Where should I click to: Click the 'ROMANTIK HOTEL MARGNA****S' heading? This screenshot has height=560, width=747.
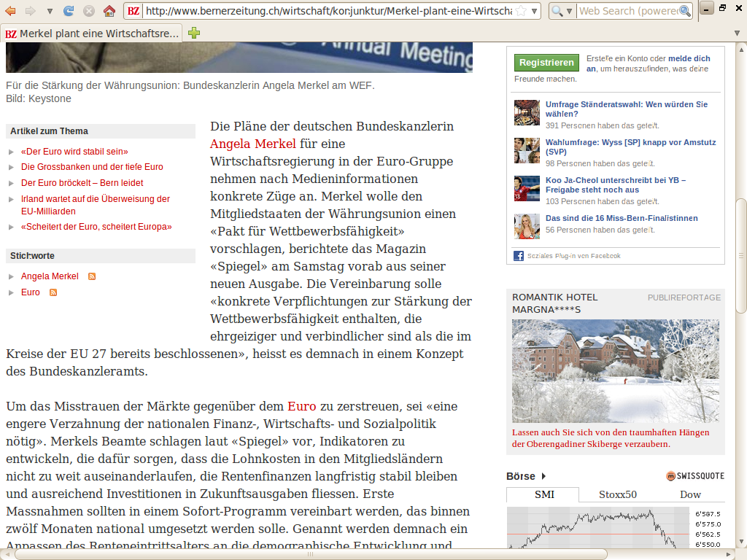[555, 303]
